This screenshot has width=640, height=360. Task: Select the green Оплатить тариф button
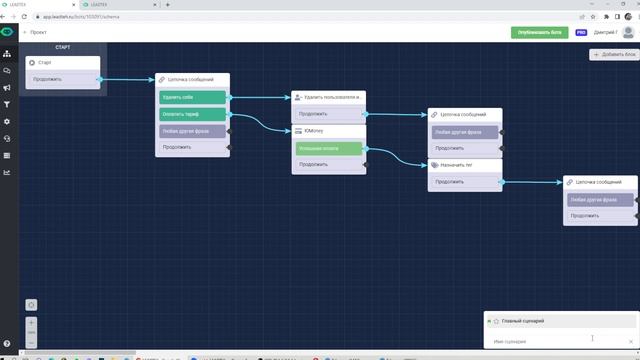coord(192,114)
